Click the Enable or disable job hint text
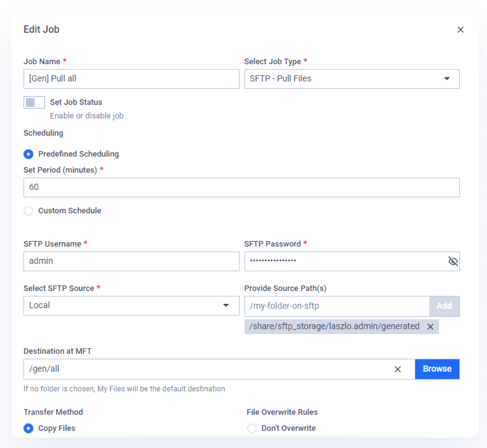Viewport: 487px width, 448px height. point(87,116)
